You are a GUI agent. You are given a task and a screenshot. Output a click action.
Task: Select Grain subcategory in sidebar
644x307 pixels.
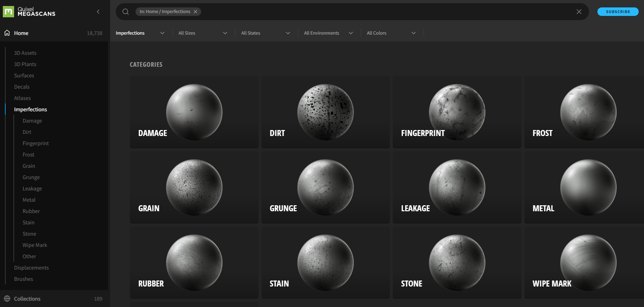tap(29, 166)
